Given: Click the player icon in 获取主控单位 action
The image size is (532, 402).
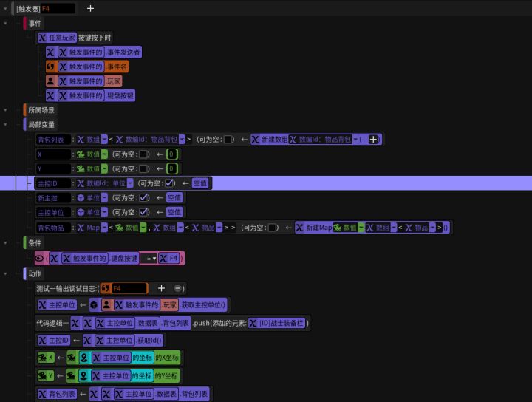Looking at the screenshot, I should (x=106, y=305).
